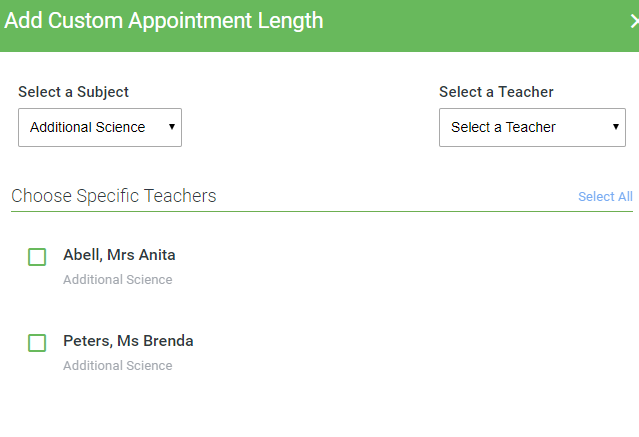Image resolution: width=639 pixels, height=437 pixels.
Task: Close the Add Custom Appointment Length dialog
Action: 634,21
